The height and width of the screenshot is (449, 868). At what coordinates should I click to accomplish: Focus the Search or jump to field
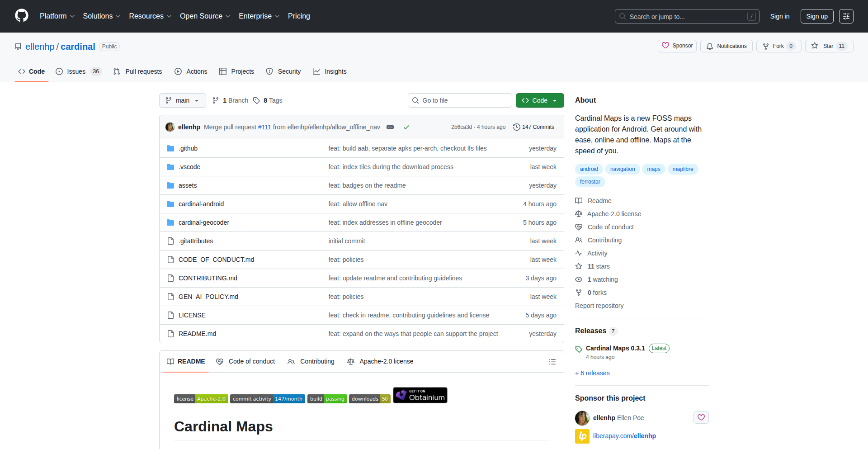687,16
